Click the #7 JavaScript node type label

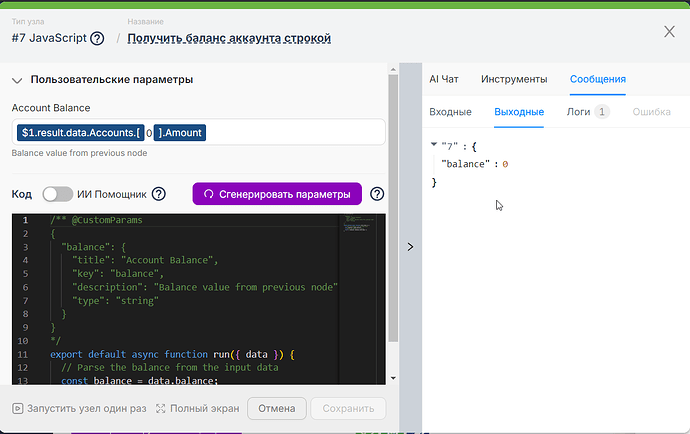(x=49, y=38)
